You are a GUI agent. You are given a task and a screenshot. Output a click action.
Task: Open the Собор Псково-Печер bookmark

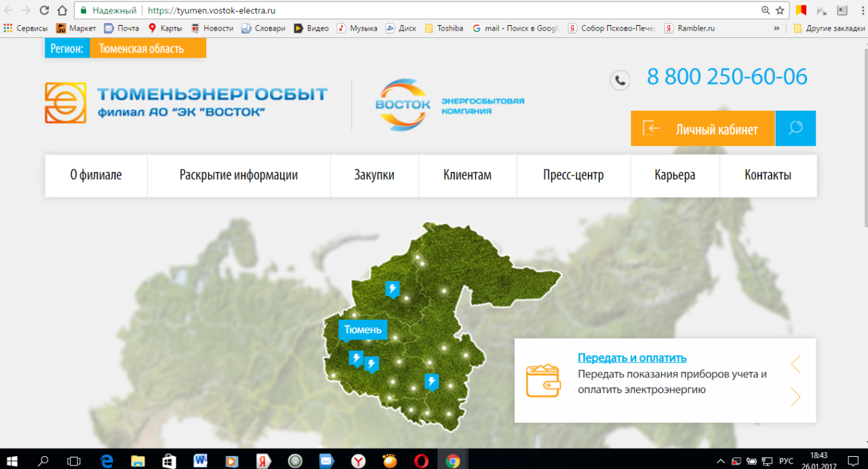point(612,29)
